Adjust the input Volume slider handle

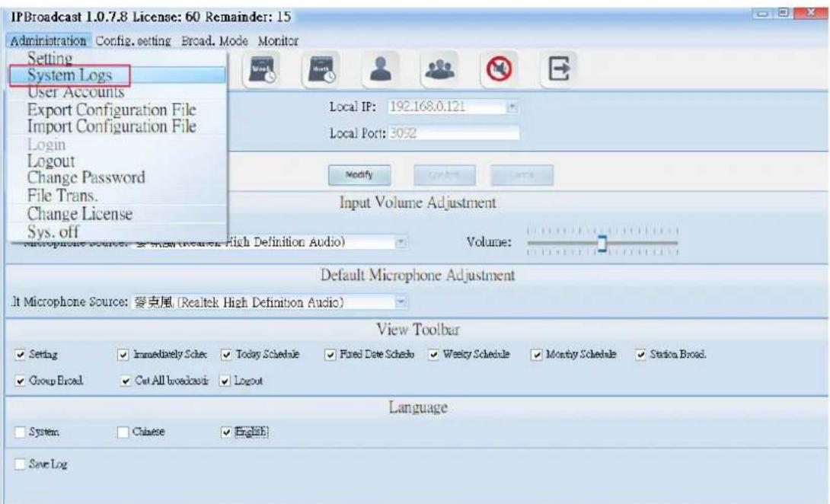(x=602, y=244)
